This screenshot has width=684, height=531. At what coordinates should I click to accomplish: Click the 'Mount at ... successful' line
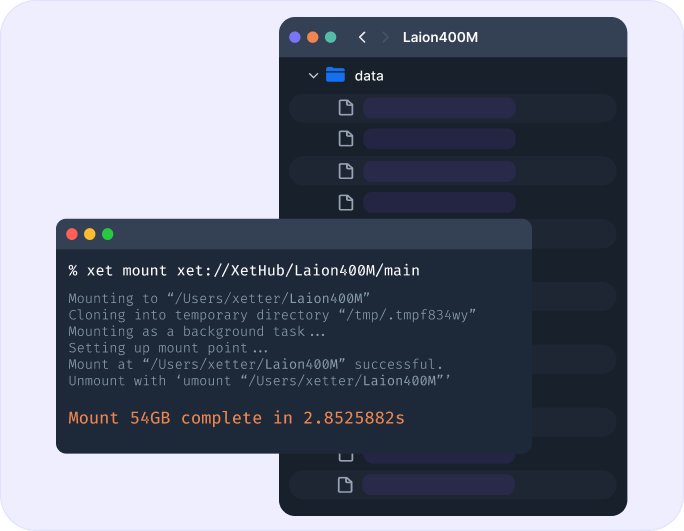tap(256, 364)
